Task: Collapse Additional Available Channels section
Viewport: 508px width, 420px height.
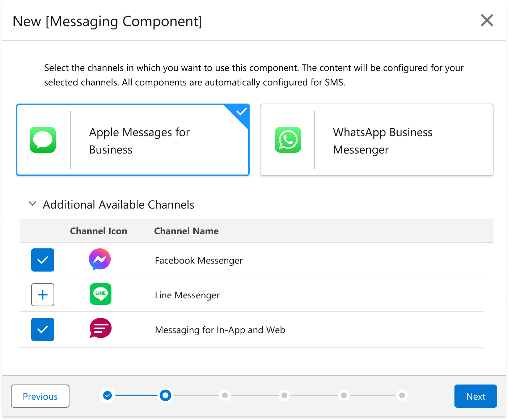Action: 33,204
